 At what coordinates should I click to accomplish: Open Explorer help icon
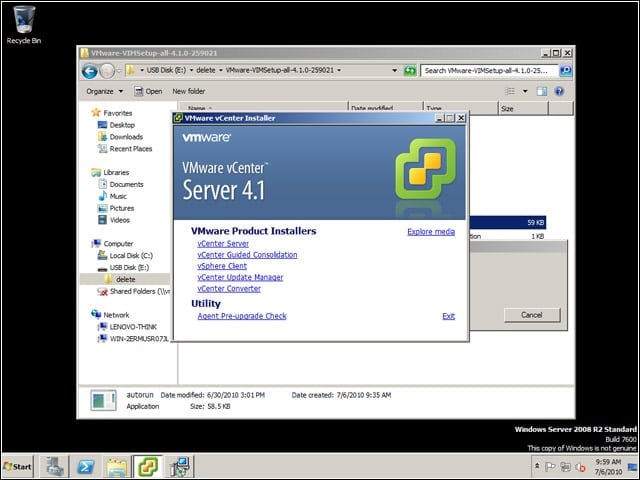559,91
